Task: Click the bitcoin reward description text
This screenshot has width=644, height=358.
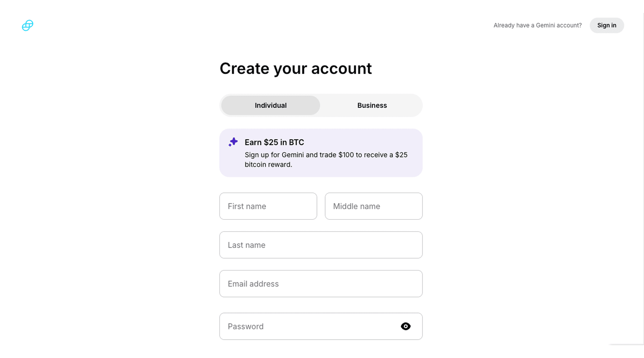Action: (x=326, y=160)
